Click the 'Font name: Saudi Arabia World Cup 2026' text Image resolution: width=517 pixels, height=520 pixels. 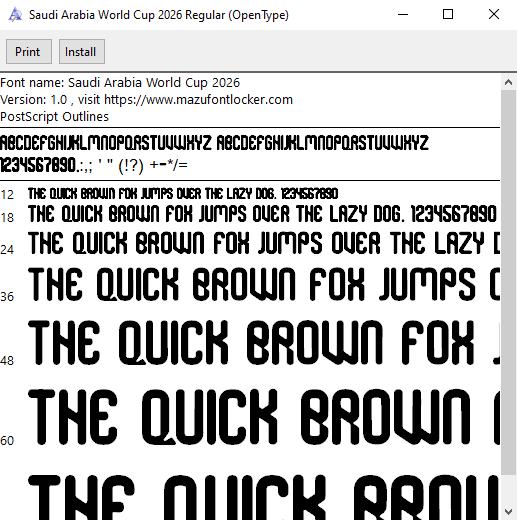click(120, 83)
